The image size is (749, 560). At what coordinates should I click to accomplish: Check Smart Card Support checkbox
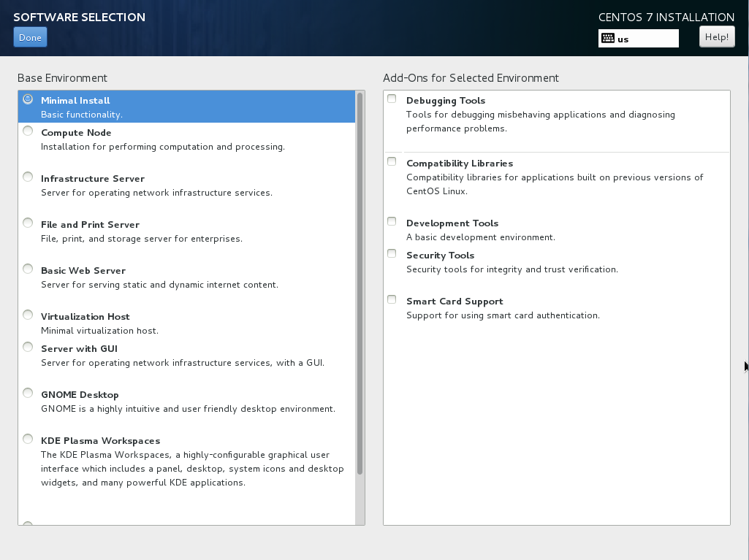(x=392, y=300)
